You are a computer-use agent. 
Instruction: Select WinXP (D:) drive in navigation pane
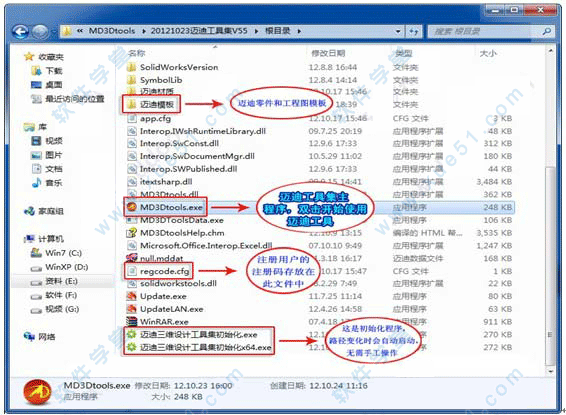click(x=60, y=267)
